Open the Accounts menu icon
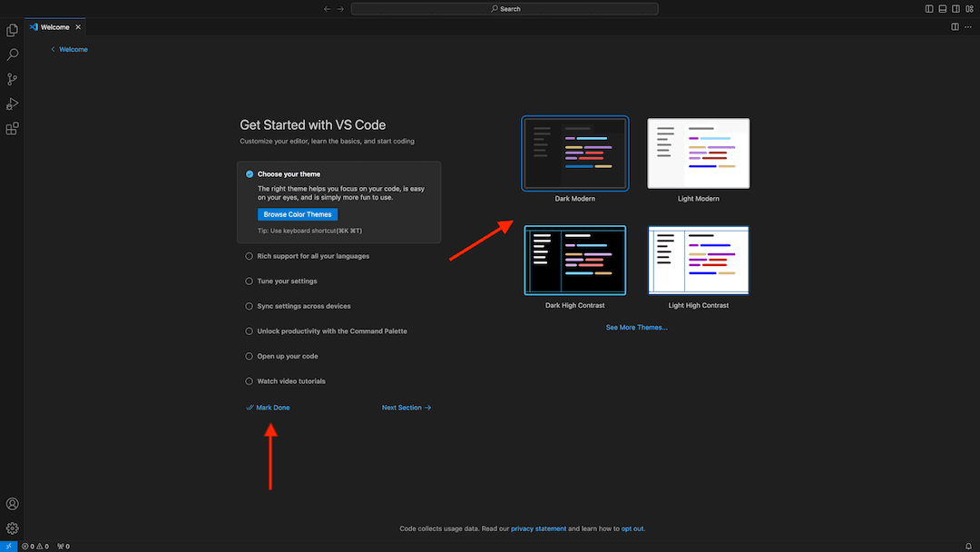This screenshot has width=980, height=552. (12, 504)
